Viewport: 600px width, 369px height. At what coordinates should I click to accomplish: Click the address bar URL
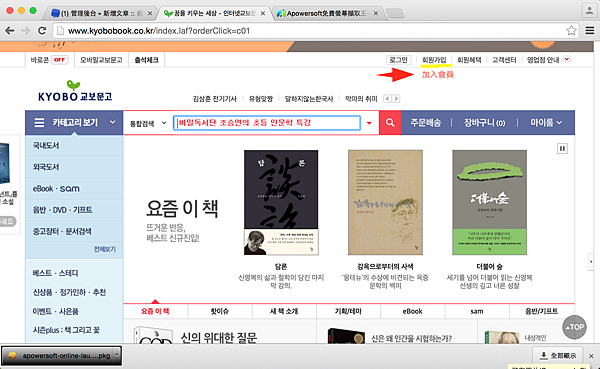coord(159,31)
